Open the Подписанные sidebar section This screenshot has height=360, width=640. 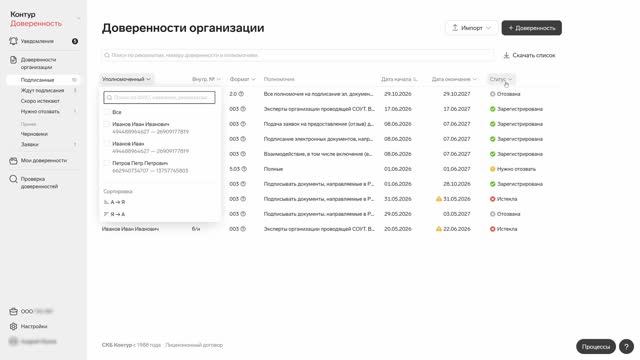pos(43,80)
